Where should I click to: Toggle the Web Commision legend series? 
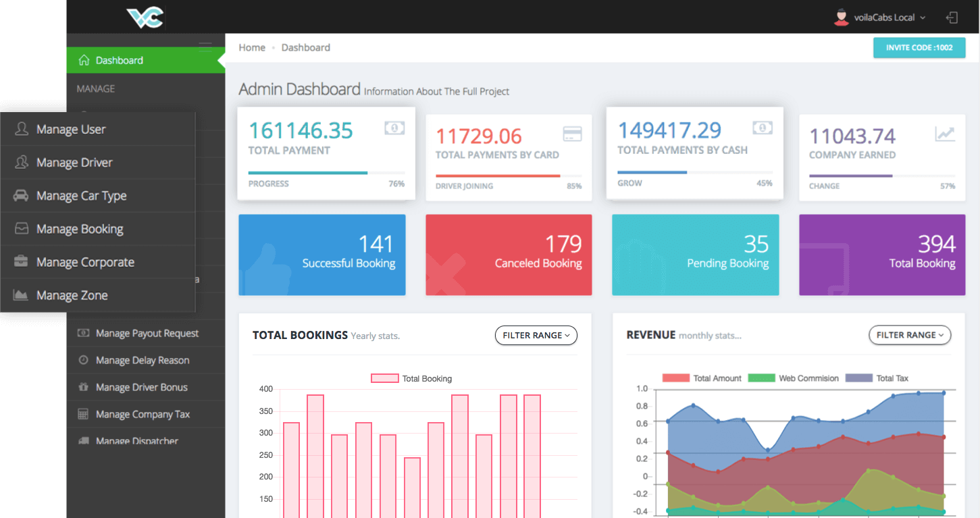point(794,378)
